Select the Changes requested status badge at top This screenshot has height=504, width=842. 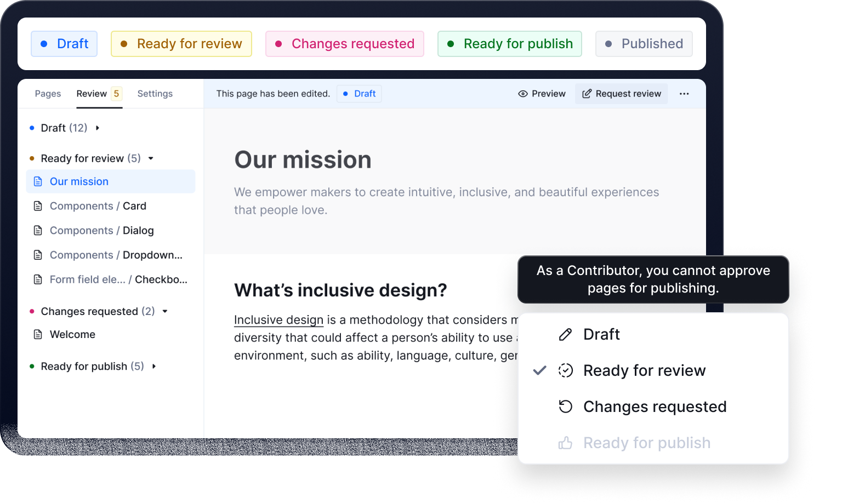(x=344, y=44)
